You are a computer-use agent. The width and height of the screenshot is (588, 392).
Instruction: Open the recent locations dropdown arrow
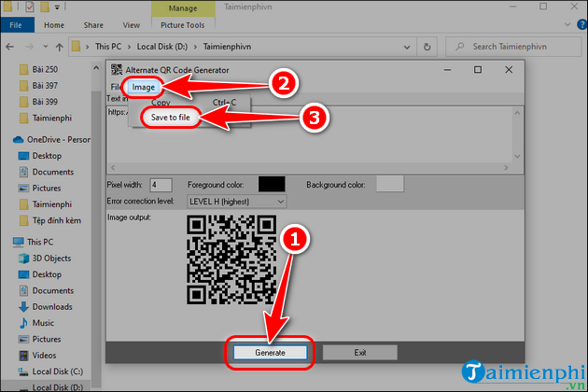[46, 47]
